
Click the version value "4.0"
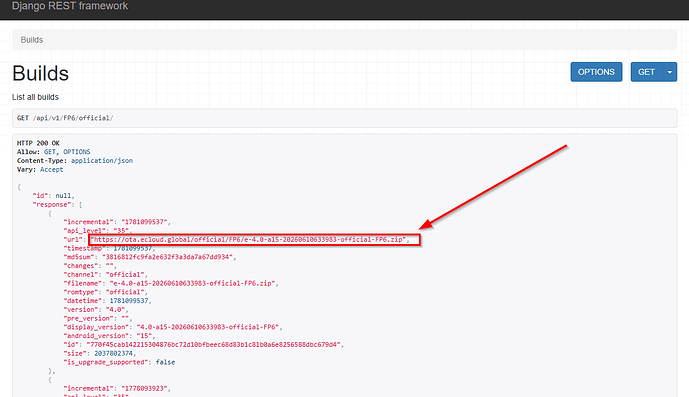(x=116, y=310)
